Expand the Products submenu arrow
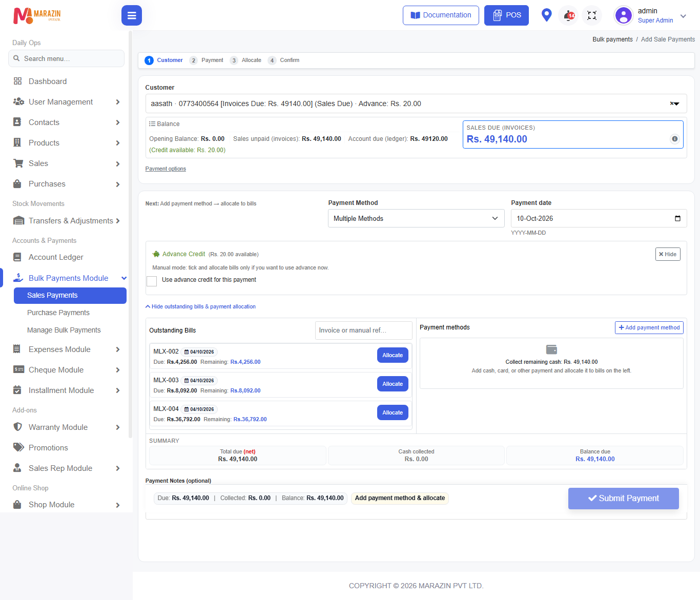Screen dimensions: 700x600 click(x=118, y=143)
